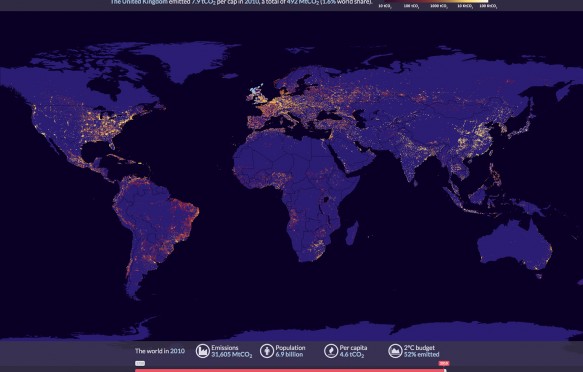Select the white handle at the timeline's end

tap(445, 370)
